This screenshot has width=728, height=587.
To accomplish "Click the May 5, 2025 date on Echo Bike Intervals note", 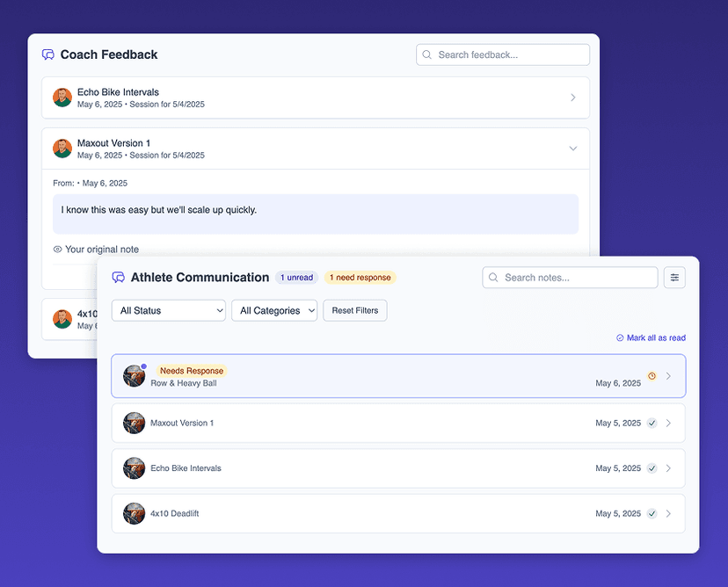I will (618, 468).
